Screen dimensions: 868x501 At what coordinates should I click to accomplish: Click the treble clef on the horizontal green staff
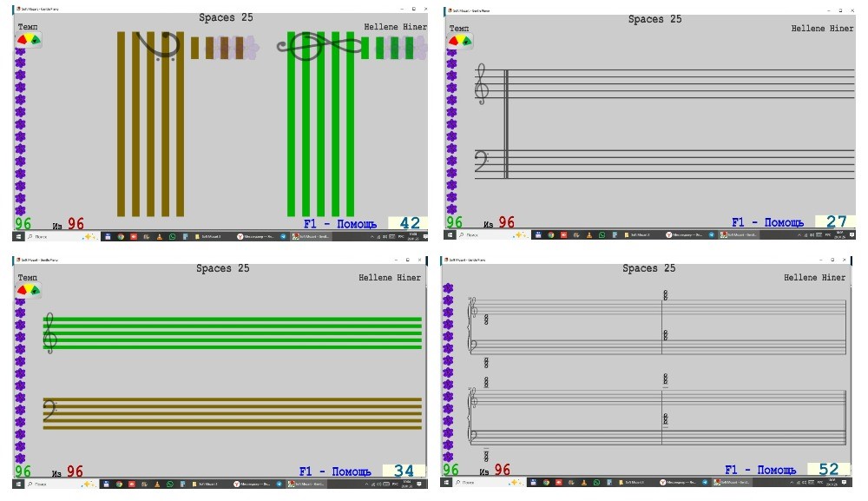point(51,333)
